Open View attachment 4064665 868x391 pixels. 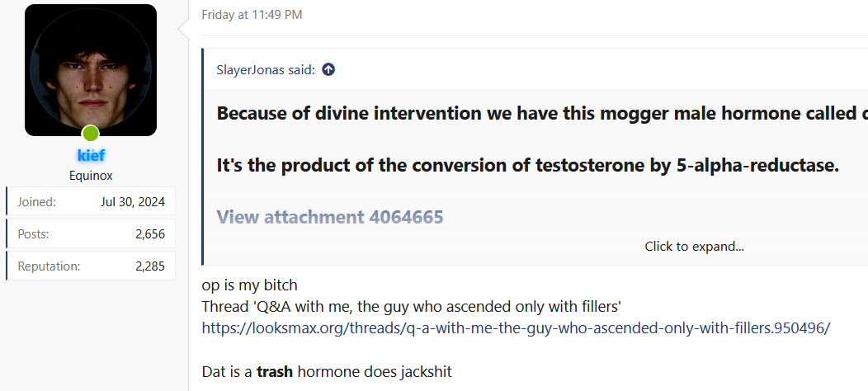pos(330,217)
